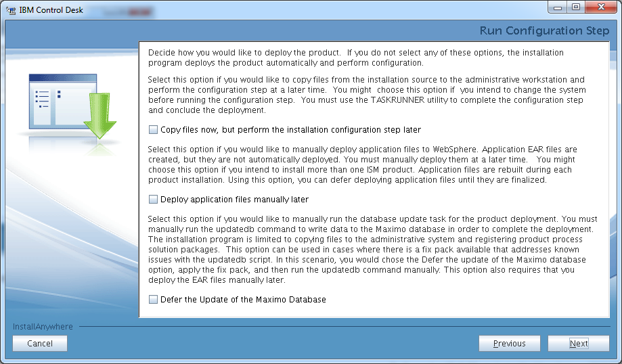Click the IBM Control Desk title bar icon
Screen dimensions: 622x364
[11, 10]
